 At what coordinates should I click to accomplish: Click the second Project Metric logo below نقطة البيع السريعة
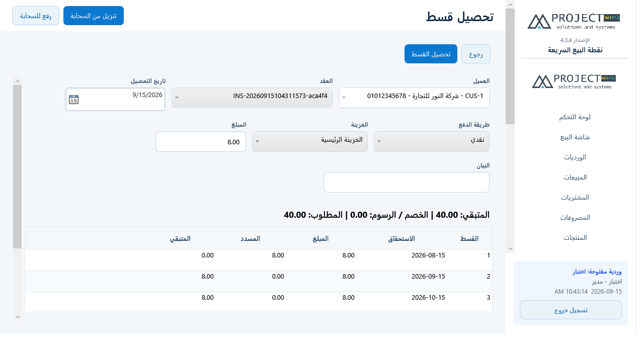click(574, 81)
